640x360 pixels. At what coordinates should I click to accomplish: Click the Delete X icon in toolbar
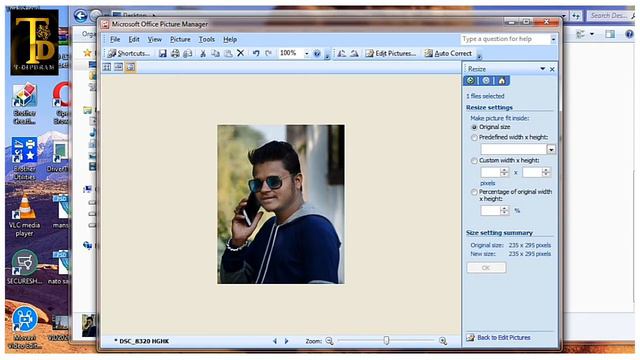[x=240, y=53]
